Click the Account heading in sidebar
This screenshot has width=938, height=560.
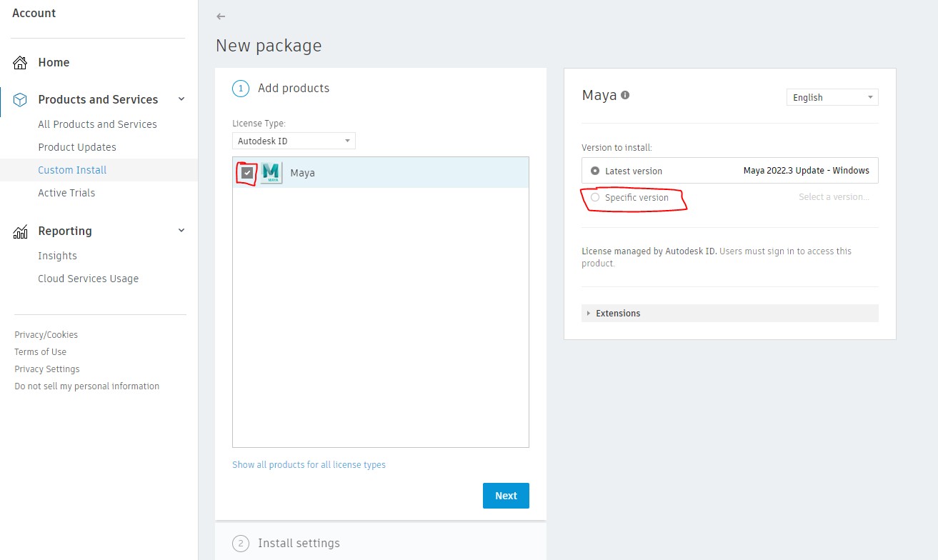[34, 14]
